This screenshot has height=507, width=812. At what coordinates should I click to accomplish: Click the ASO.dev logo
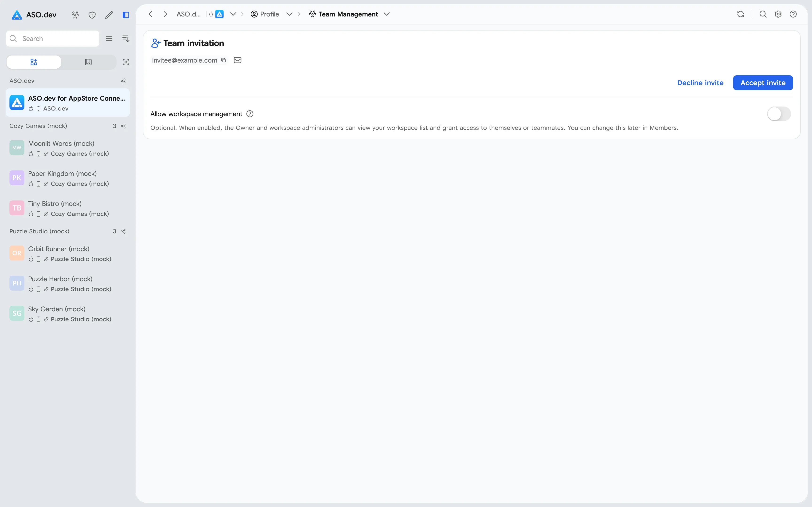34,15
